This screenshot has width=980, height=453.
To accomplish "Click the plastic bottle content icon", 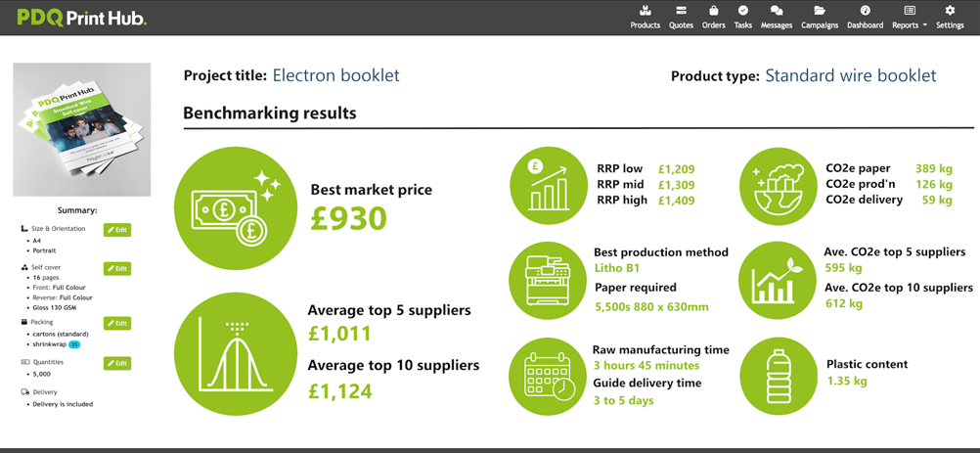I will (777, 377).
